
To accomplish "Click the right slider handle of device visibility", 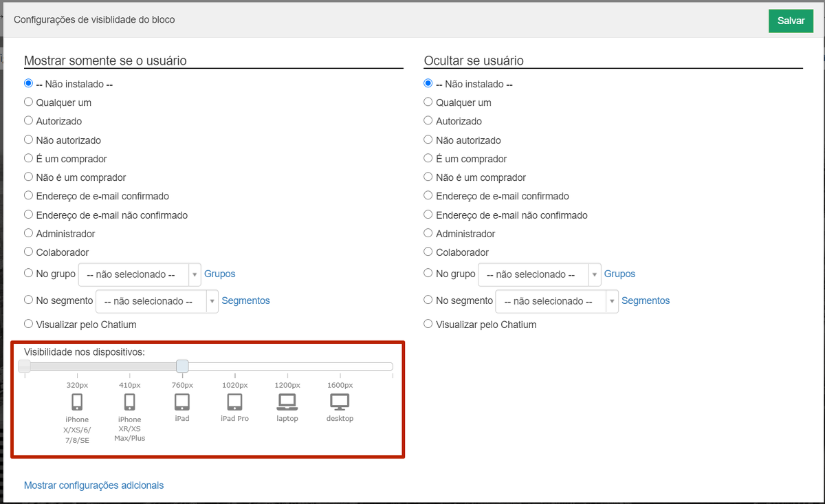I will point(182,366).
